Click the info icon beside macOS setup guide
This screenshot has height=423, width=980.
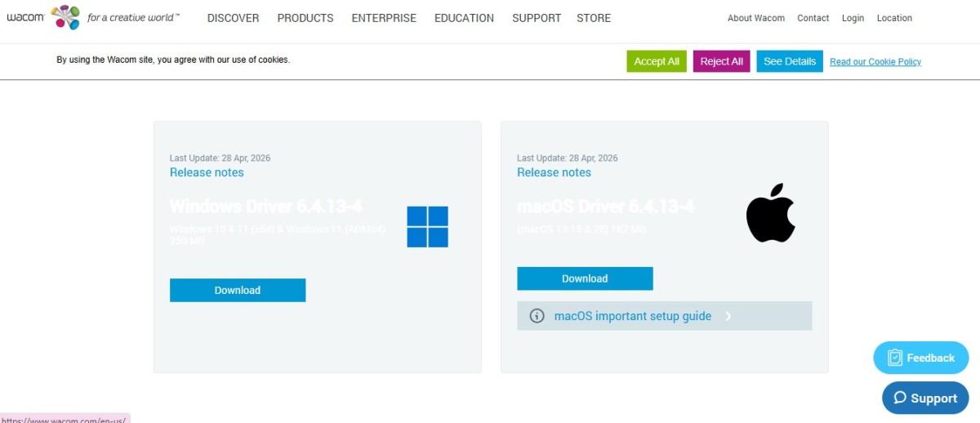point(537,316)
